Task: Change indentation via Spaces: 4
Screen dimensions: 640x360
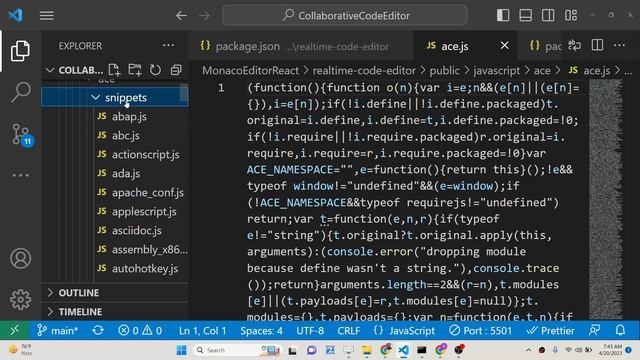Action: [261, 331]
